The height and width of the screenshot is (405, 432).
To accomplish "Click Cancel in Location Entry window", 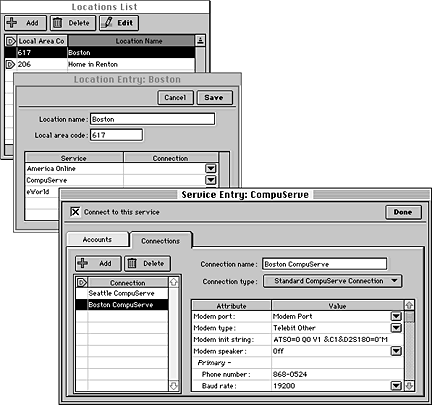I will [x=175, y=98].
